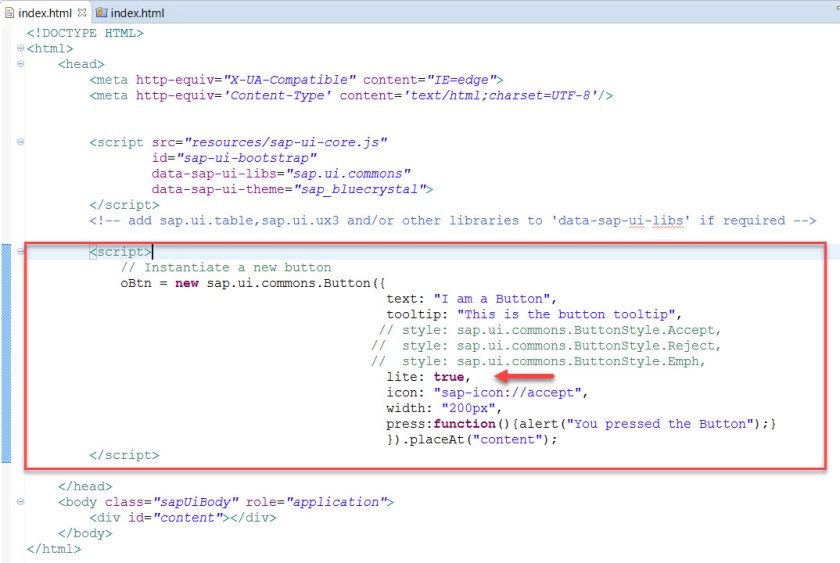Collapse the <html> element fold marker
This screenshot has width=840, height=563.
point(20,48)
